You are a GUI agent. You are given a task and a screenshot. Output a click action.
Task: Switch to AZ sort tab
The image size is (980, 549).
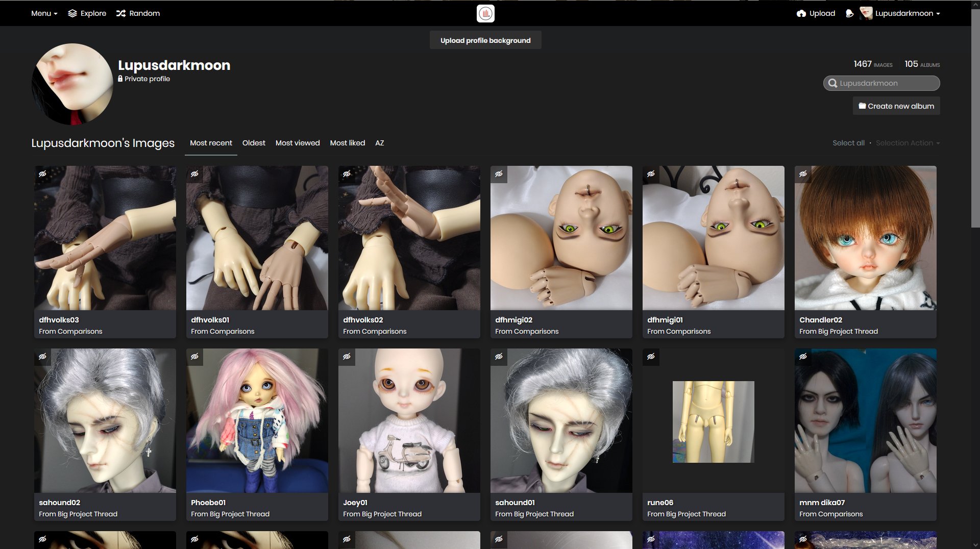click(380, 143)
